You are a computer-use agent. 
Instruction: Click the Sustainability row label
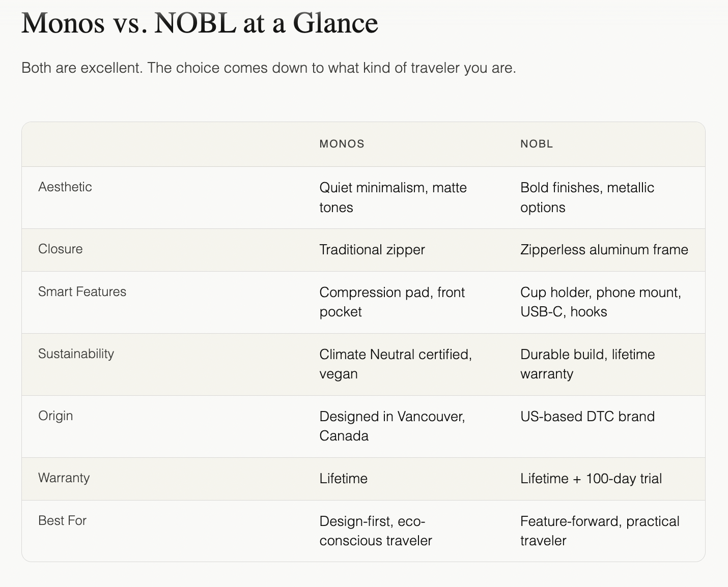click(76, 354)
